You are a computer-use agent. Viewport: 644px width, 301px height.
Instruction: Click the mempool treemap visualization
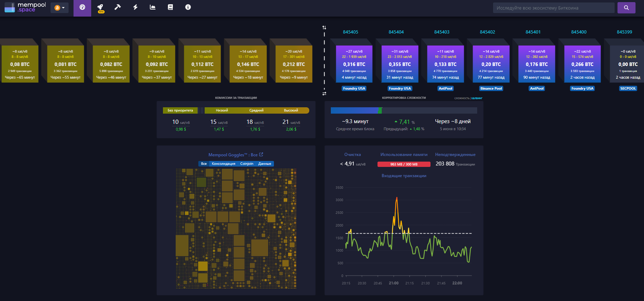(x=236, y=229)
